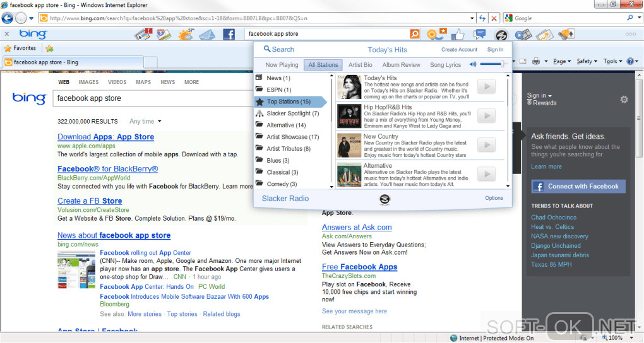This screenshot has height=343, width=644.
Task: Click the orange search magnifier in Bing Bar
Action: 415,34
